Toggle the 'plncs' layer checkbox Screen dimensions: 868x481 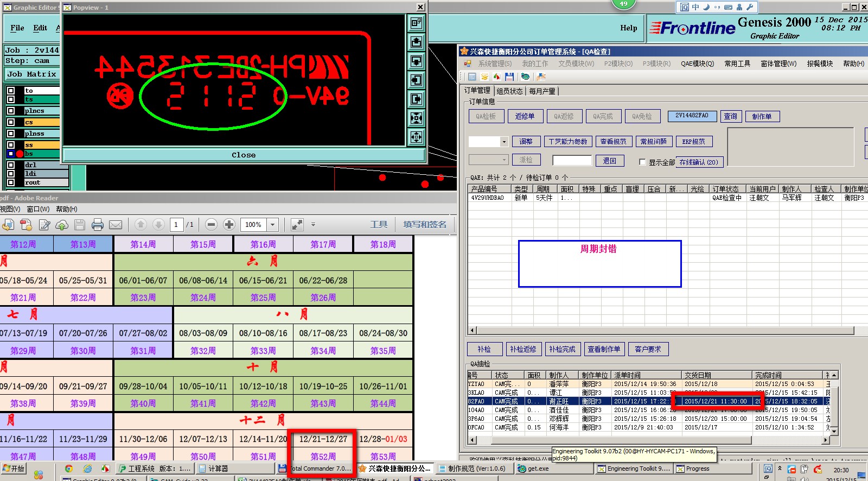(x=11, y=111)
